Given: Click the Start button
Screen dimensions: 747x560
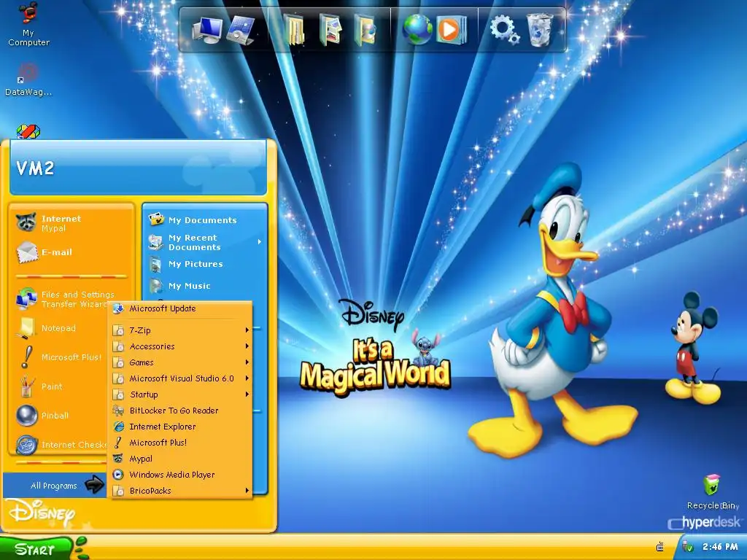Looking at the screenshot, I should coord(36,548).
